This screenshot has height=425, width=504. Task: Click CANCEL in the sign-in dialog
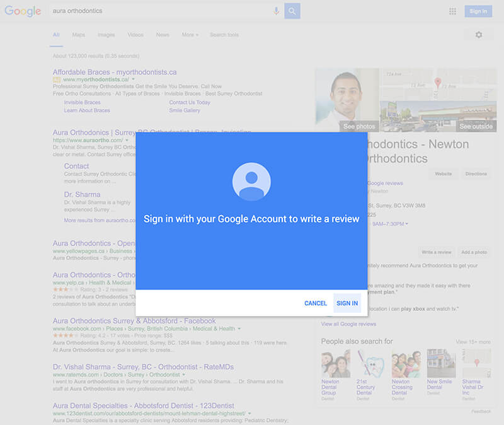tap(316, 303)
